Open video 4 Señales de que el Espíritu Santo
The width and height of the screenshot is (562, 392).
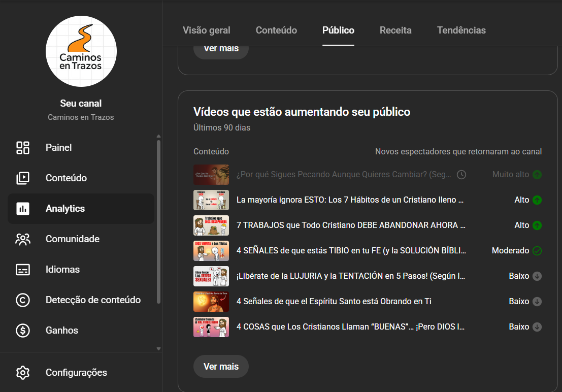click(x=334, y=302)
